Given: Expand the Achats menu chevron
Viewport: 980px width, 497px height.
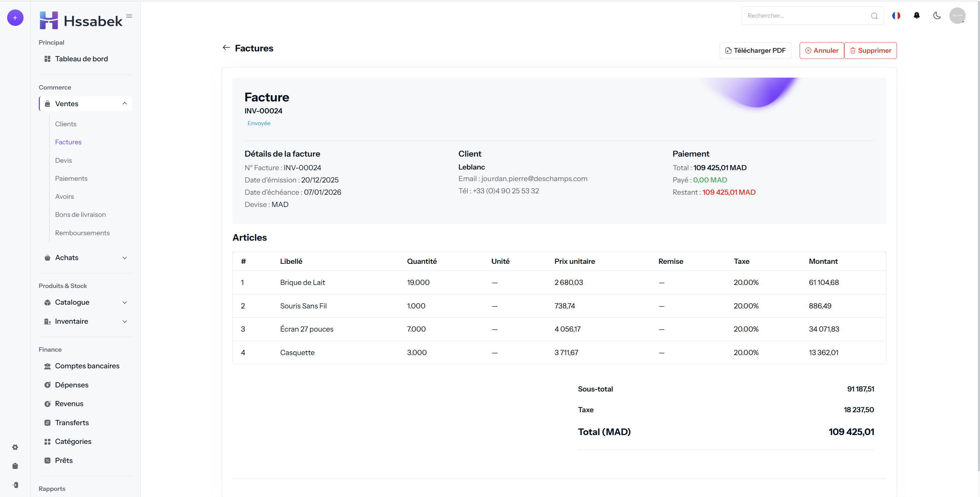Looking at the screenshot, I should [x=125, y=258].
